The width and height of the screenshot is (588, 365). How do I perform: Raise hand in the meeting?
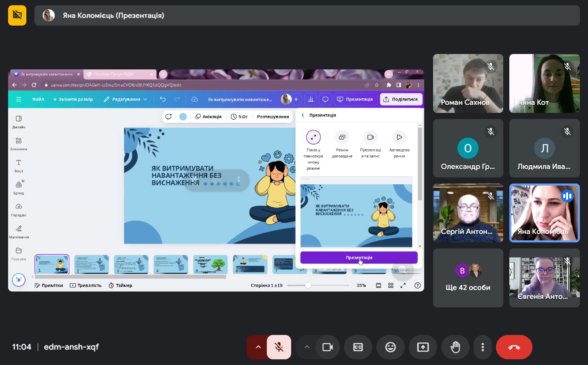pyautogui.click(x=455, y=347)
